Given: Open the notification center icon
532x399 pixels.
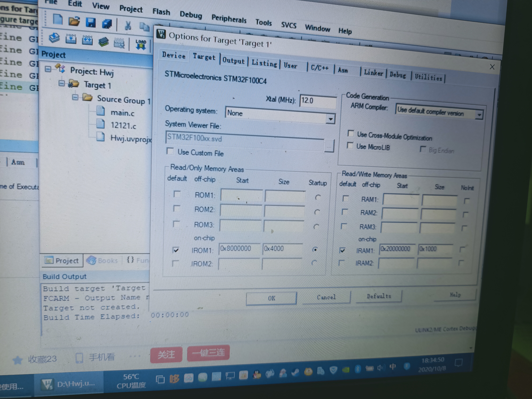Looking at the screenshot, I should 458,362.
